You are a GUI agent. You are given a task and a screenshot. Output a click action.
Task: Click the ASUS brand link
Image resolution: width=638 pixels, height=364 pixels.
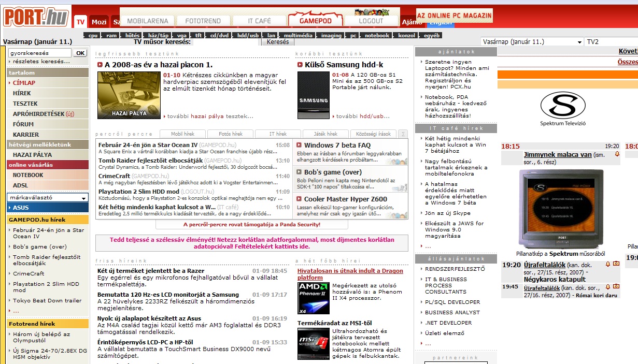tap(47, 208)
